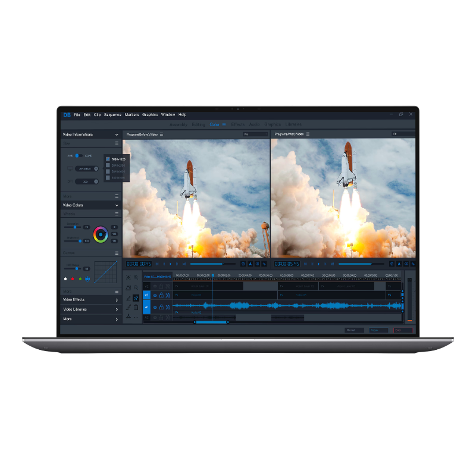Open the Fit dropdown in After monitor
476x476 pixels.
coord(403,134)
